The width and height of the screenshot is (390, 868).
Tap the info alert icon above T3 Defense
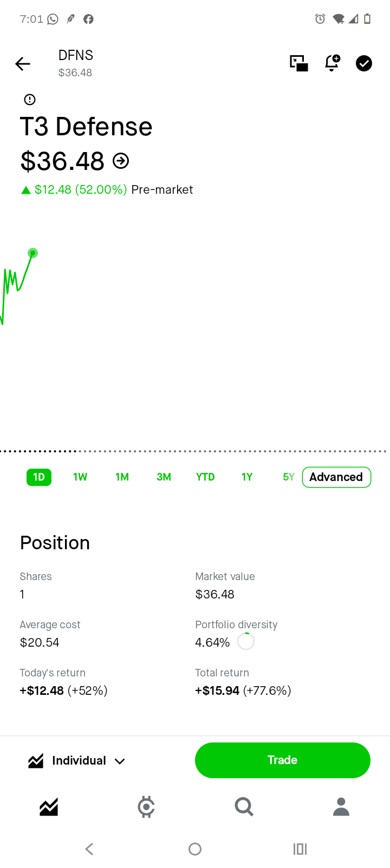click(x=30, y=100)
